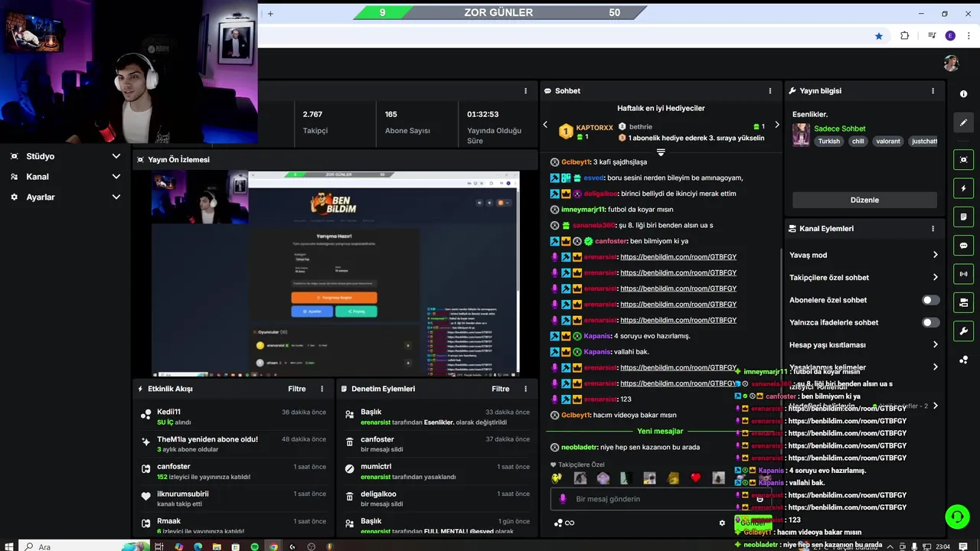The height and width of the screenshot is (551, 980).
Task: Open Chrome from the taskbar
Action: point(273,546)
